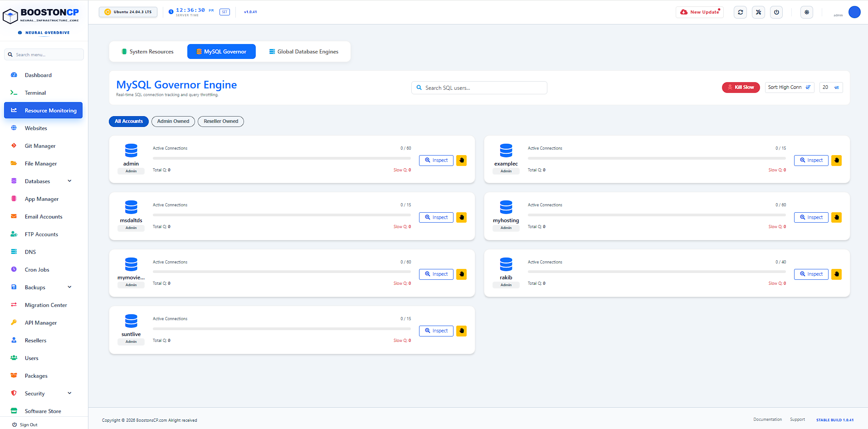
Task: Open Dashboard from sidebar
Action: (43, 75)
